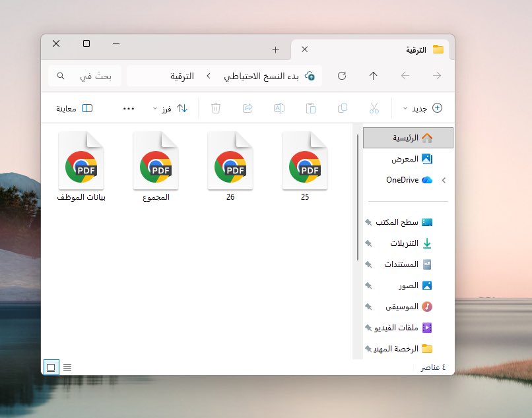
Task: Go up one folder level arrow
Action: coord(373,76)
